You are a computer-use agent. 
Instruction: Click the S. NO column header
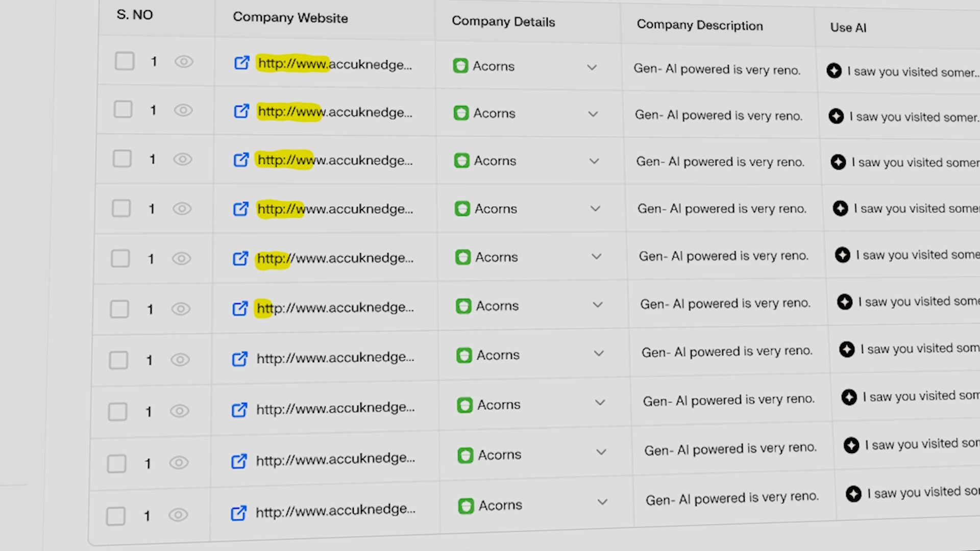(x=135, y=15)
